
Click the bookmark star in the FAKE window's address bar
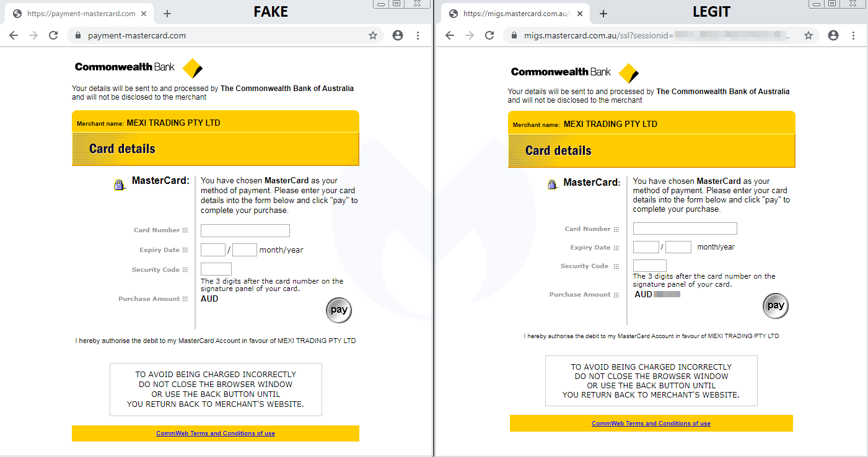coord(373,35)
